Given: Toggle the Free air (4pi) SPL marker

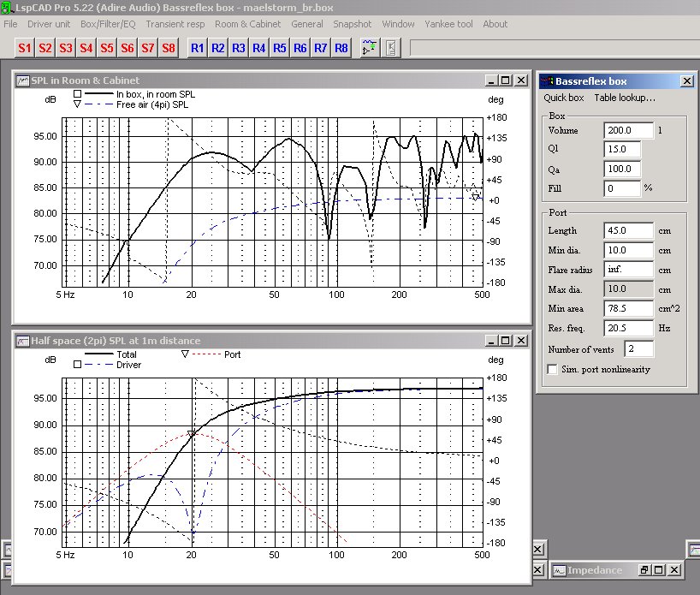Looking at the screenshot, I should click(x=77, y=104).
